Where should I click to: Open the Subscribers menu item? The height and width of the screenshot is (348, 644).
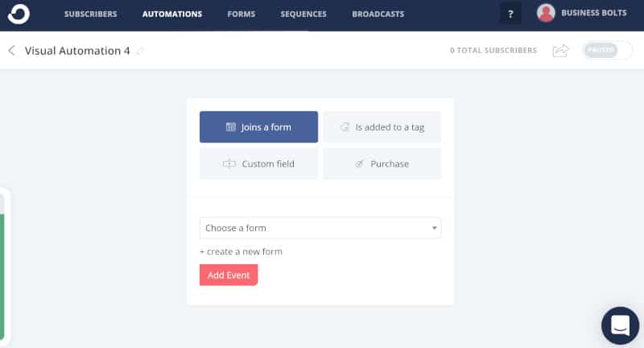point(90,14)
